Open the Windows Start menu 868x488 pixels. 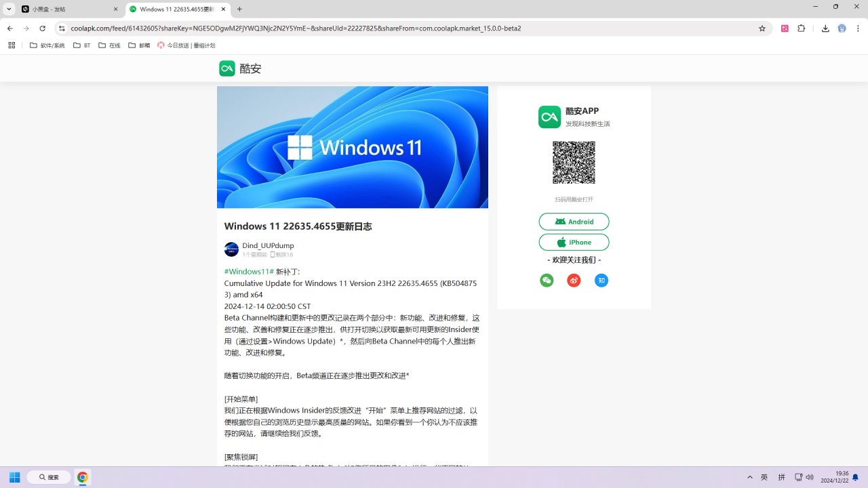pyautogui.click(x=14, y=477)
